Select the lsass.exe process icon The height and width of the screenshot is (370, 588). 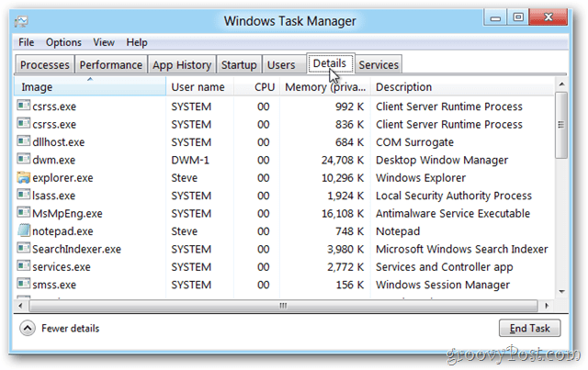(x=23, y=195)
